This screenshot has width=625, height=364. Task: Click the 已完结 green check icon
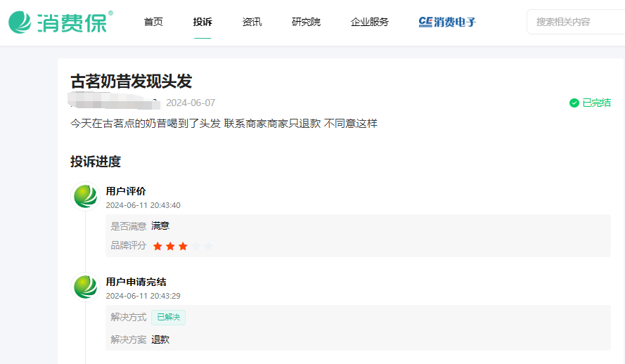tap(574, 103)
